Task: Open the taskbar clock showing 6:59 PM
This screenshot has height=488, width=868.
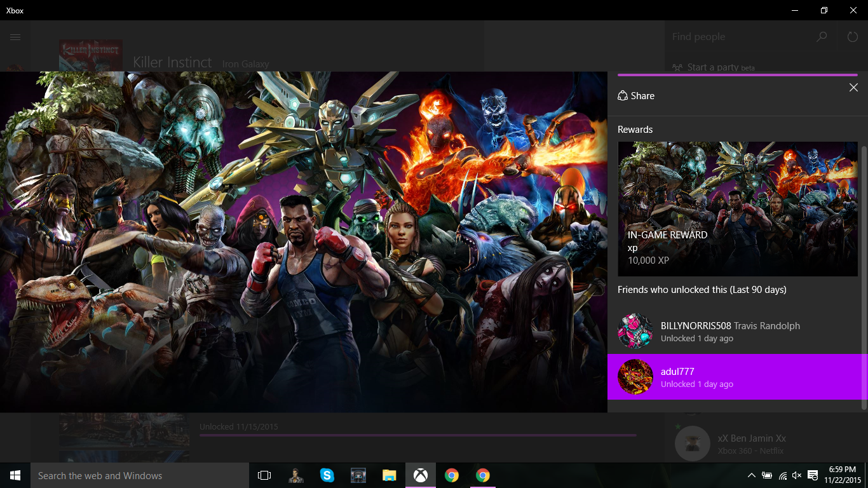Action: click(843, 475)
